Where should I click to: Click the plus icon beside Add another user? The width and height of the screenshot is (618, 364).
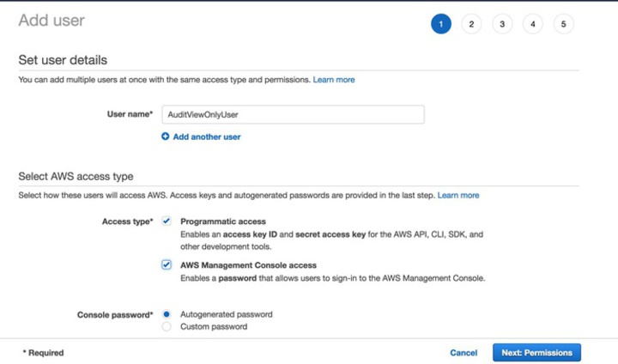click(166, 136)
